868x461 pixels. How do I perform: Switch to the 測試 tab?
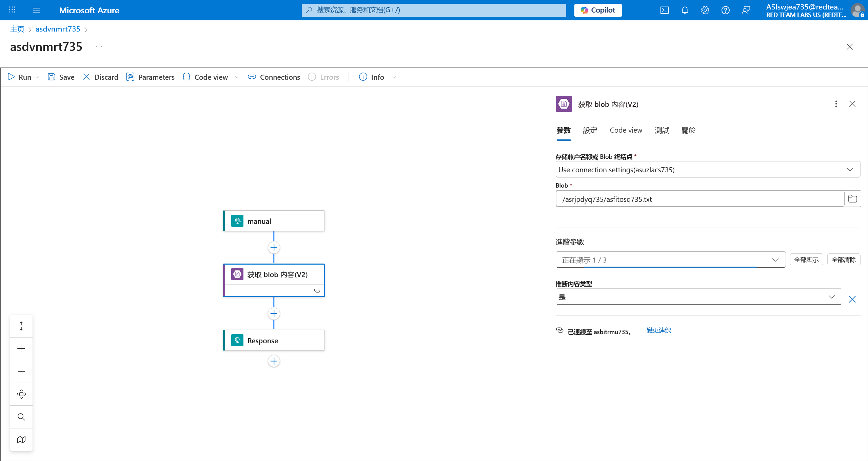[x=662, y=130]
